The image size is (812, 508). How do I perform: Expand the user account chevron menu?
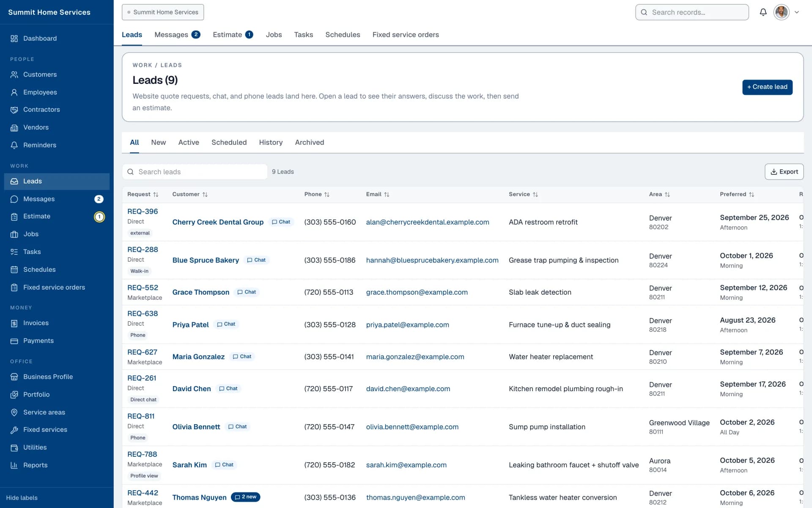pos(797,12)
